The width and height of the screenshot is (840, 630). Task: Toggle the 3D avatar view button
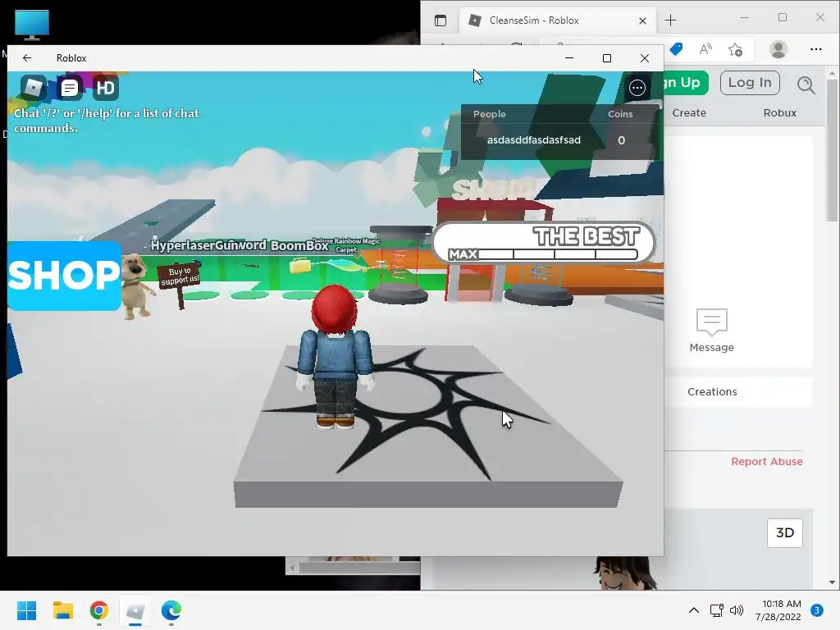pos(785,533)
